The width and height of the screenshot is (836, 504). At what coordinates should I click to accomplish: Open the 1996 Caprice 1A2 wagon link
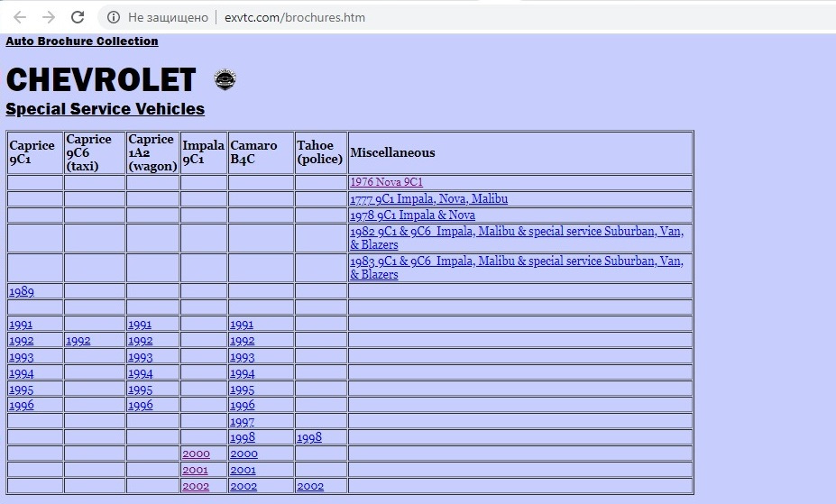click(140, 405)
